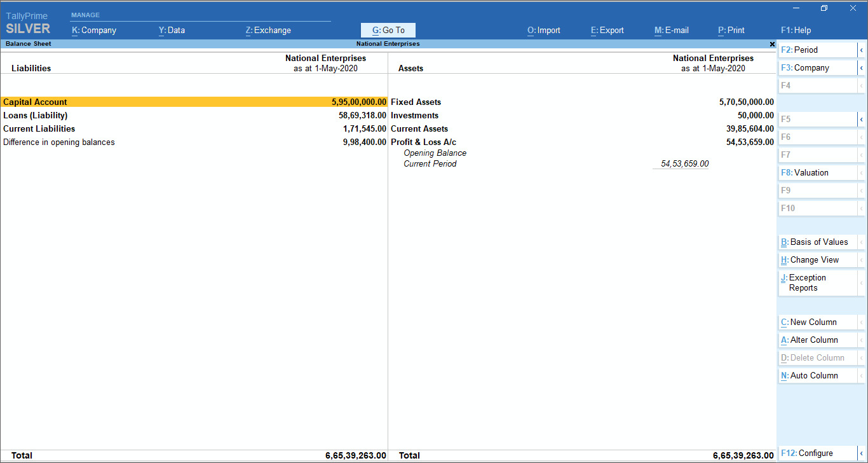
Task: Select Current Liabilities row
Action: (x=194, y=128)
